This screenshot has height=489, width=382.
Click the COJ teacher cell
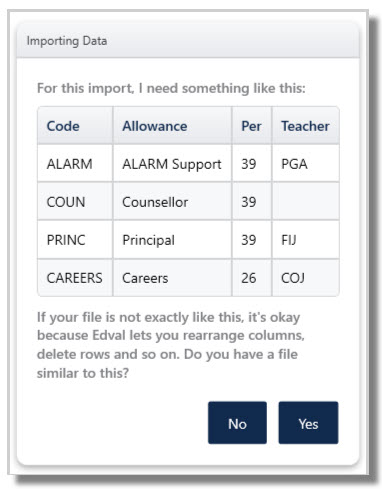pos(306,277)
